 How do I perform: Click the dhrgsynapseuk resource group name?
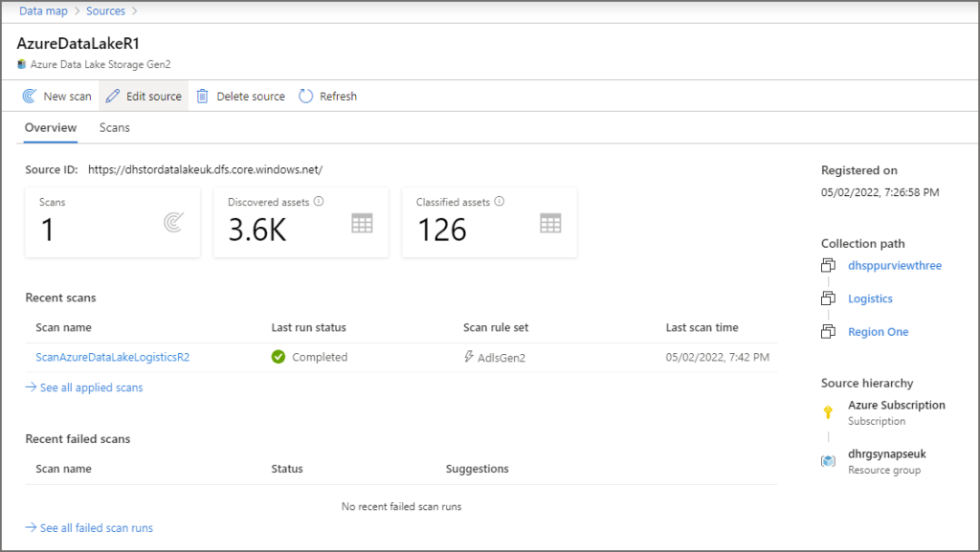coord(887,454)
